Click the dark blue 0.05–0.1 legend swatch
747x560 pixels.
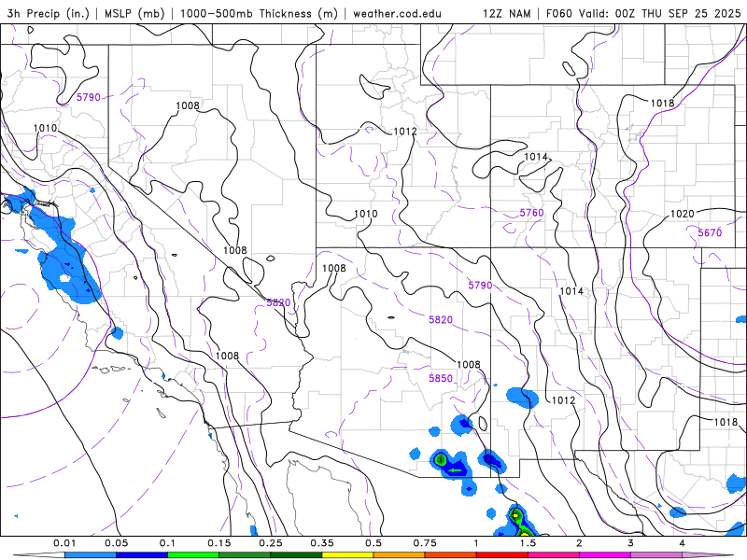tap(142, 555)
